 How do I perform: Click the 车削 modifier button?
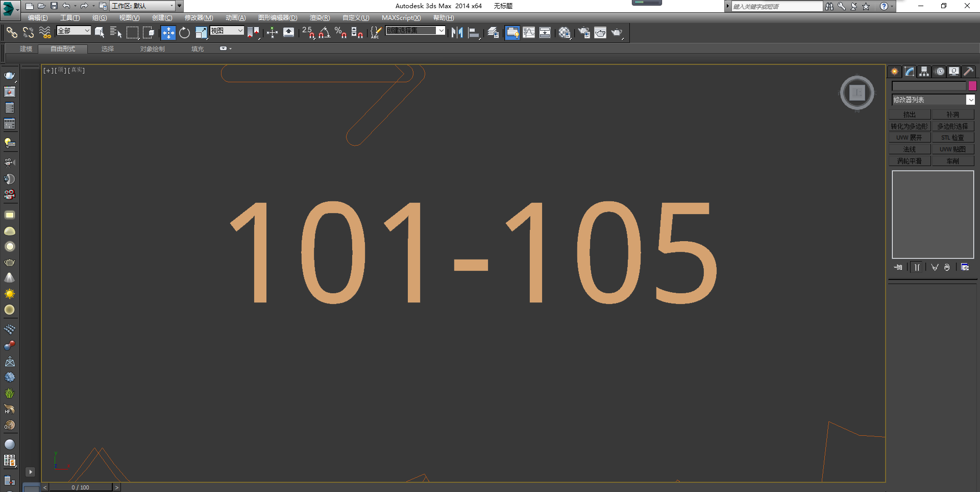click(x=953, y=161)
